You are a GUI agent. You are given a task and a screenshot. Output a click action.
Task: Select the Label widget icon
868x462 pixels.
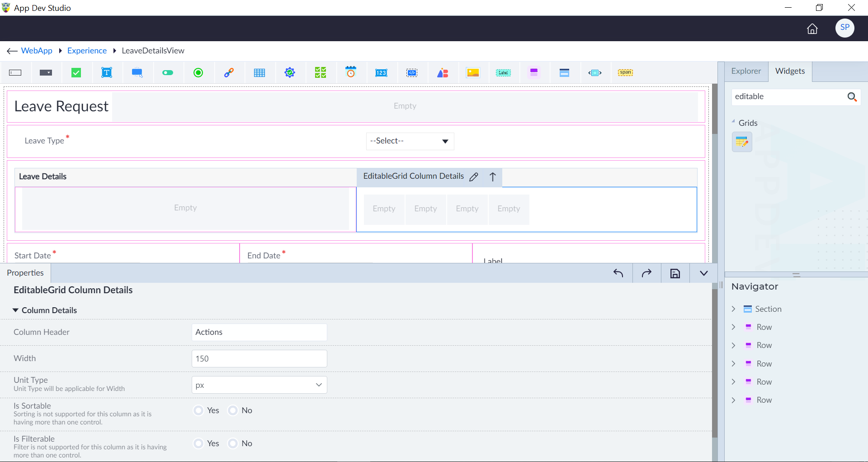click(503, 72)
